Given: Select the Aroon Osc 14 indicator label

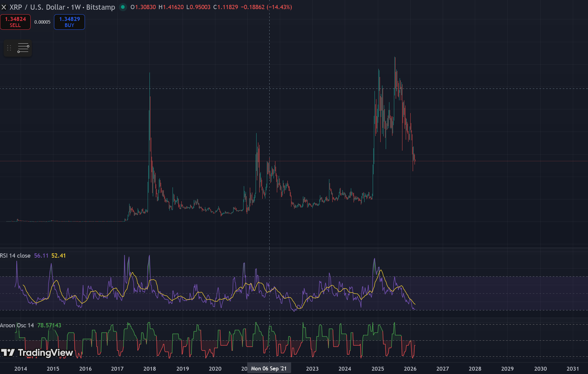Looking at the screenshot, I should 17,325.
